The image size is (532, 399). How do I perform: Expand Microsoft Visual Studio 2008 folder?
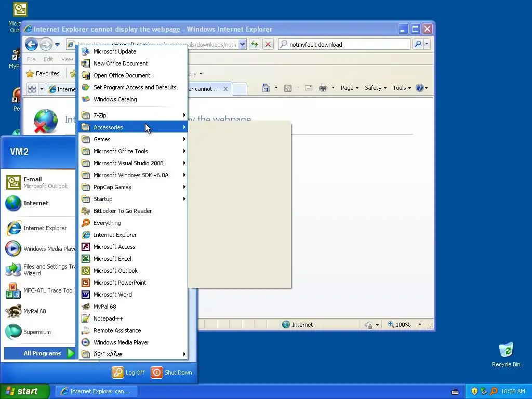pos(133,163)
